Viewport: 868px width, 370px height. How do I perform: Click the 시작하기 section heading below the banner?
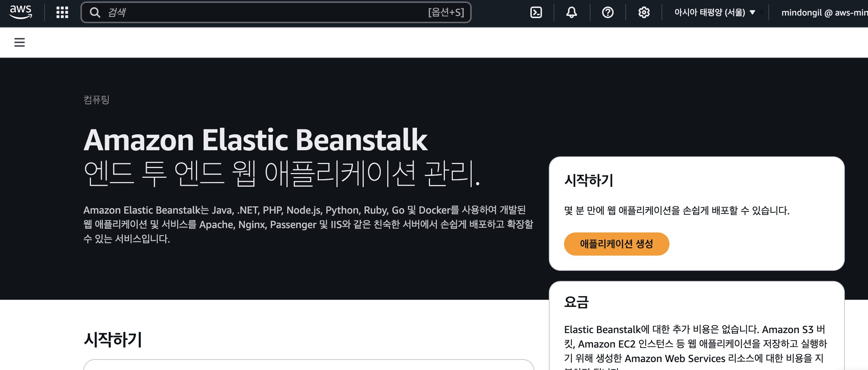(x=113, y=340)
